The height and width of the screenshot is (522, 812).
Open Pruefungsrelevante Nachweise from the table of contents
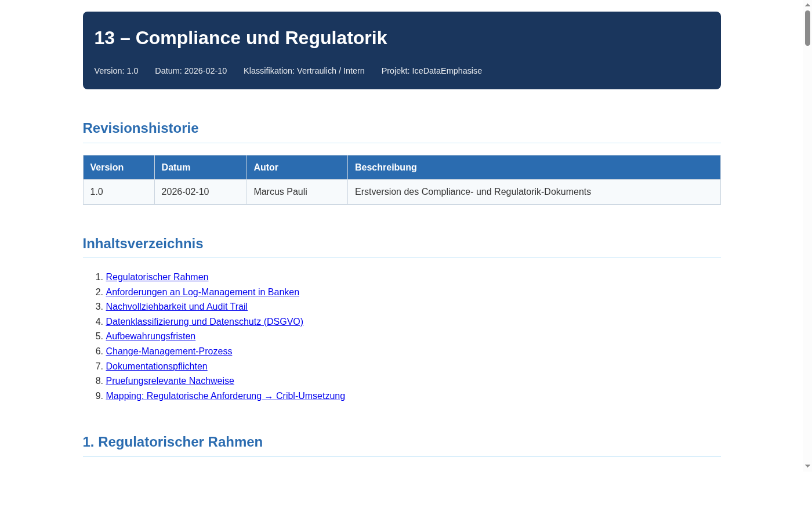pyautogui.click(x=169, y=380)
